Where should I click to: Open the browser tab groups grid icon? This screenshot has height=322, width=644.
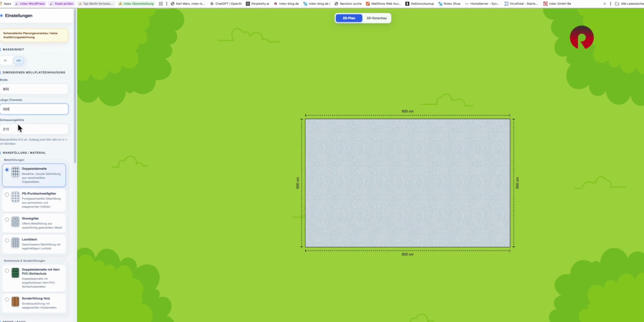point(161,4)
